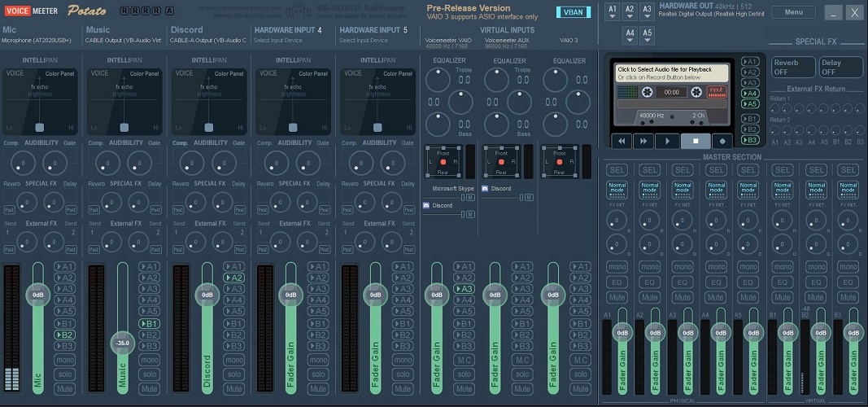This screenshot has height=407, width=868.
Task: Click the A1 master fader gain knob
Action: pyautogui.click(x=622, y=333)
